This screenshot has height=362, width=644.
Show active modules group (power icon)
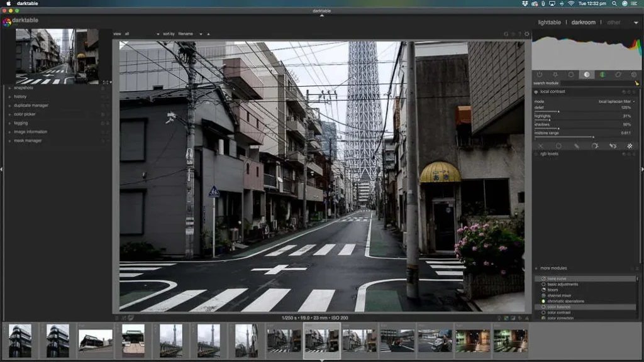point(540,74)
